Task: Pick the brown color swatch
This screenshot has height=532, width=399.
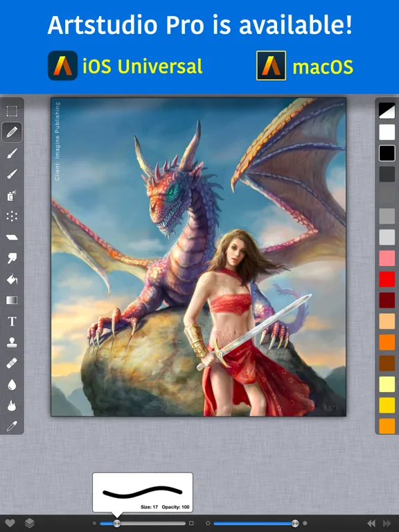Action: pyautogui.click(x=387, y=364)
